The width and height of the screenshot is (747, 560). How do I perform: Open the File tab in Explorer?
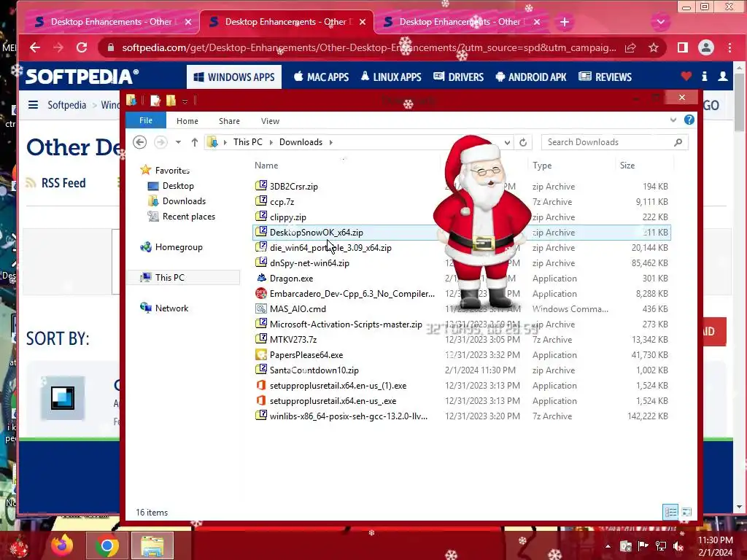(x=146, y=120)
